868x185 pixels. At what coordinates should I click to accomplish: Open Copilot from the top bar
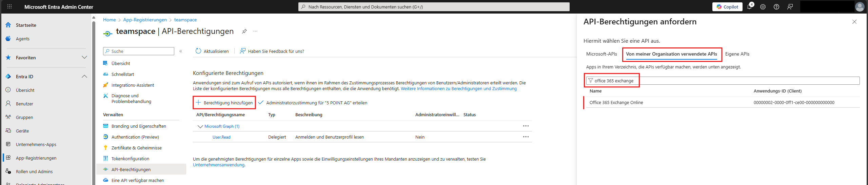[727, 7]
